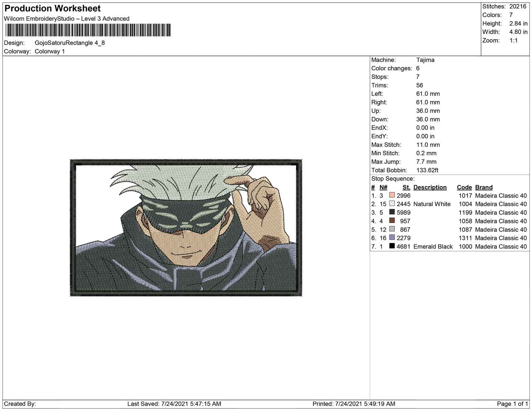Image resolution: width=532 pixels, height=409 pixels.
Task: Click Madeira Classic 40 brand for code 1000
Action: pos(501,247)
